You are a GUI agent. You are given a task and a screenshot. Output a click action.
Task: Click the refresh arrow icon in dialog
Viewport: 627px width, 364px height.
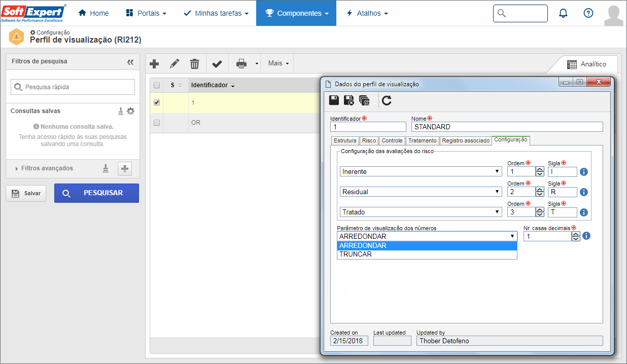(x=387, y=100)
